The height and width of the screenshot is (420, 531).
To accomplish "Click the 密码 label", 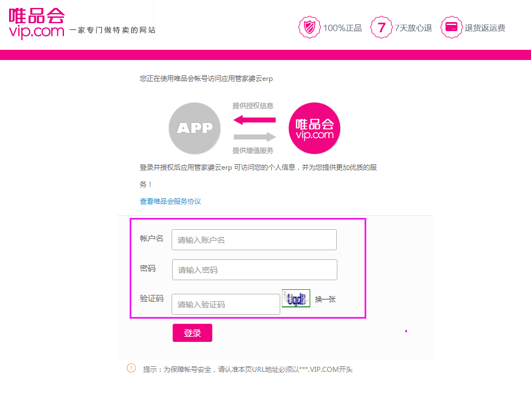I will click(148, 269).
